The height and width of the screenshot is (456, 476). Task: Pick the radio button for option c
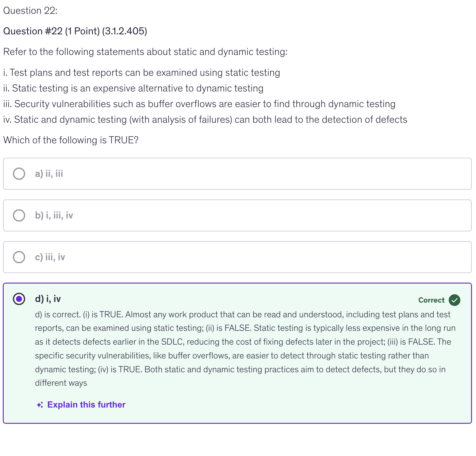19,257
